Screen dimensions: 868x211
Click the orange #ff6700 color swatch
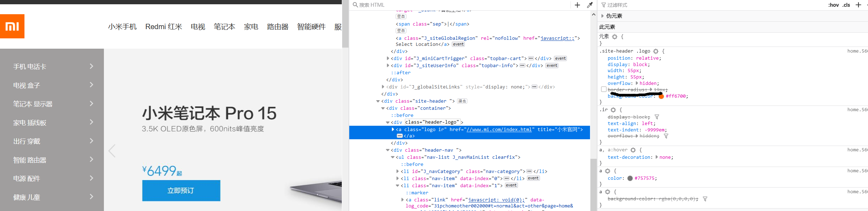pyautogui.click(x=661, y=96)
